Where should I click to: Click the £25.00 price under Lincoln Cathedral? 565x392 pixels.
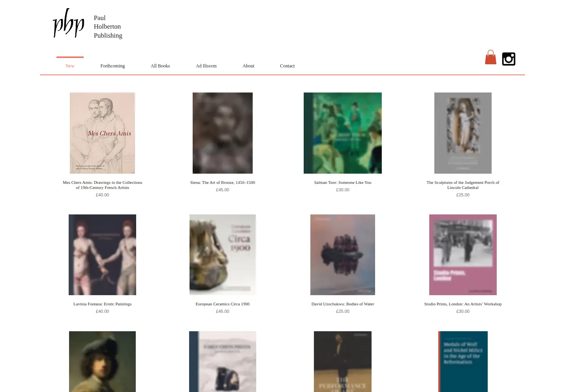(463, 195)
